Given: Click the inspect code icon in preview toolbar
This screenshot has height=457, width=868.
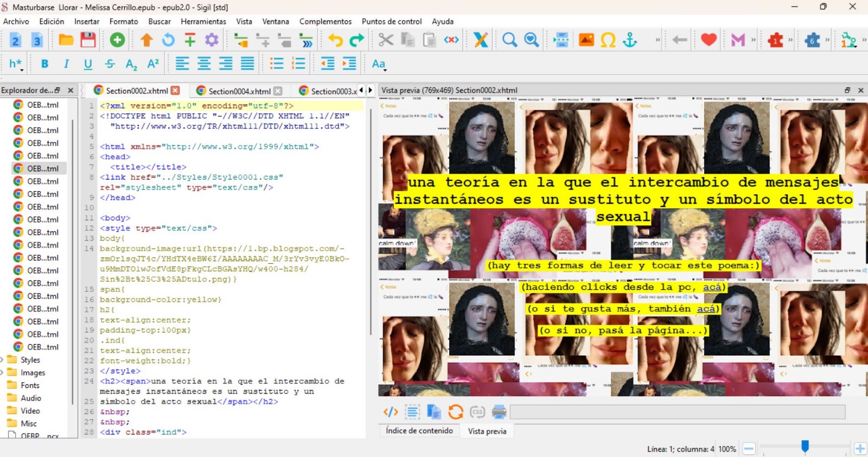Looking at the screenshot, I should coord(391,412).
